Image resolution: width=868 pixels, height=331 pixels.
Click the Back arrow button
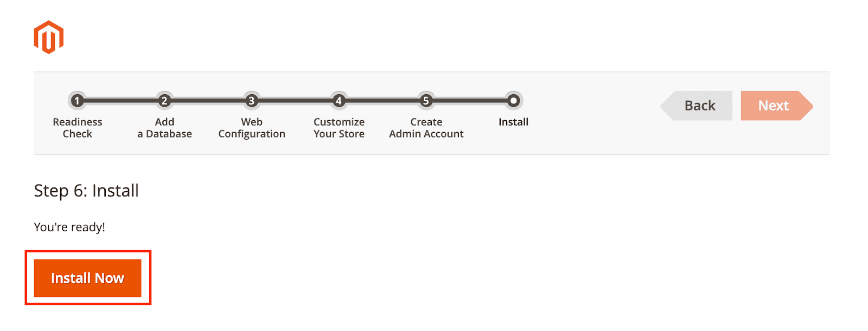pos(697,106)
